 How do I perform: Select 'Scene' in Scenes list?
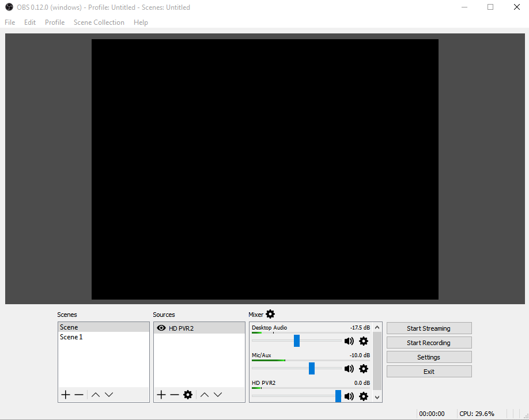[x=104, y=327]
